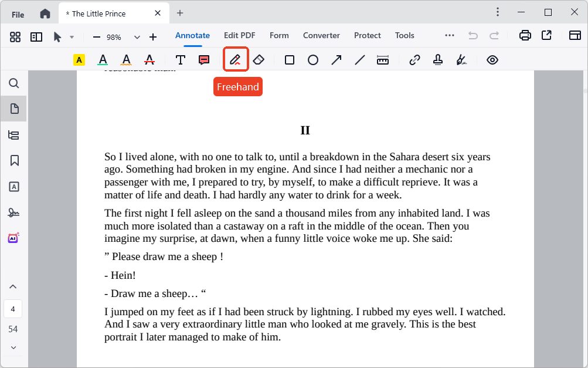
Task: Click the Print button
Action: [x=524, y=35]
